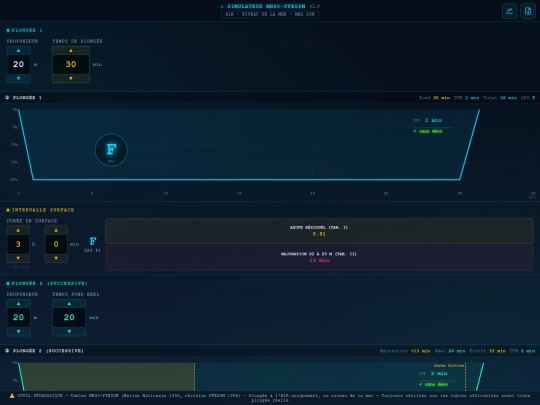Click the surface interval minutes field 0
Screen dimensions: 540x405
point(56,244)
